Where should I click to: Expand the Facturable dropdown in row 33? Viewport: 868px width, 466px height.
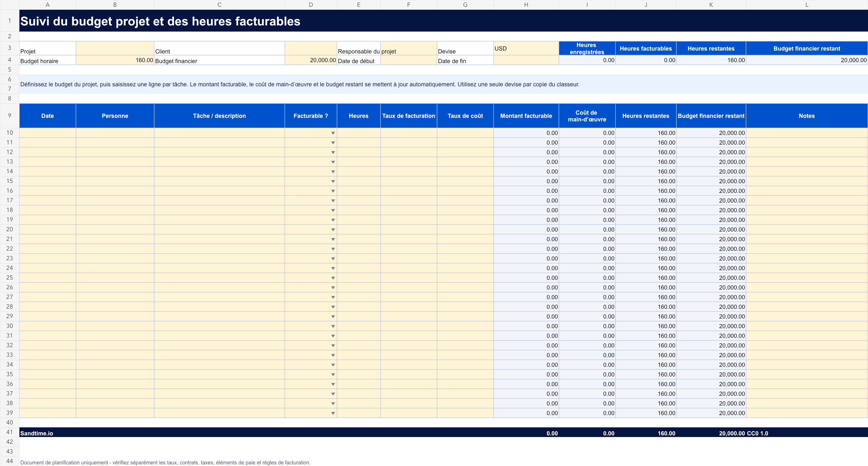pos(333,355)
